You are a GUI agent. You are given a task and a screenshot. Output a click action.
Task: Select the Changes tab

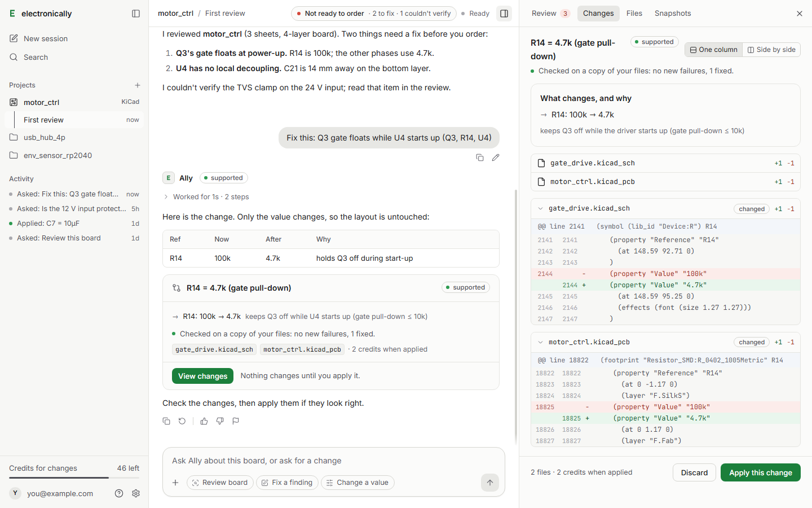[x=598, y=14]
